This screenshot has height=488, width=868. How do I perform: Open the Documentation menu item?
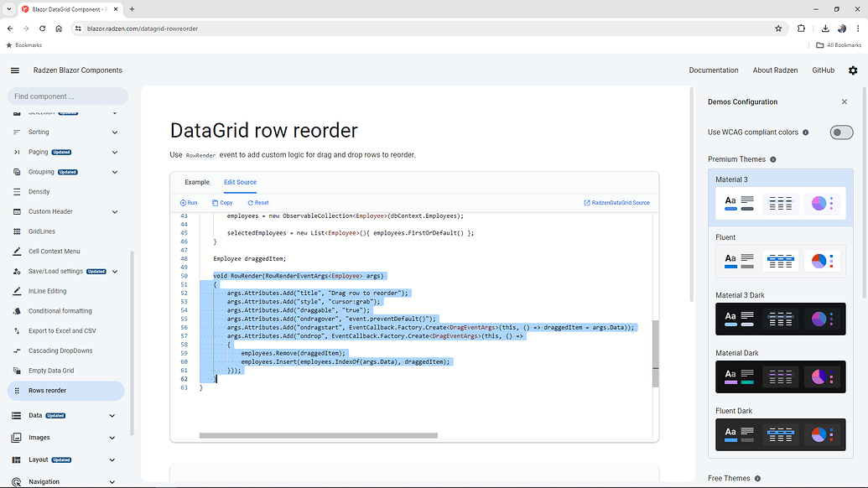tap(714, 70)
